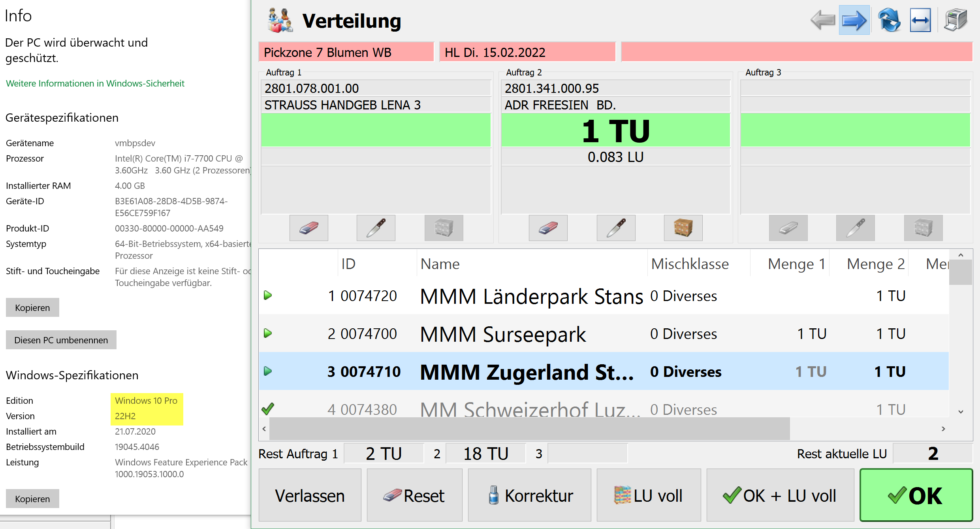Click the horizontal scrollbar of list
The height and width of the screenshot is (529, 980).
point(529,429)
